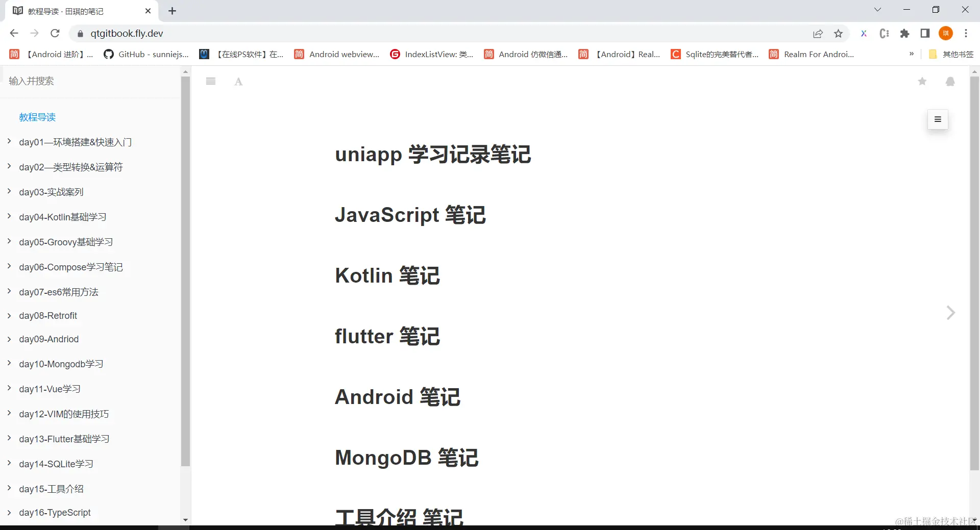Click the sidebar vertical scrollbar thumb
The width and height of the screenshot is (980, 530).
coord(185,271)
